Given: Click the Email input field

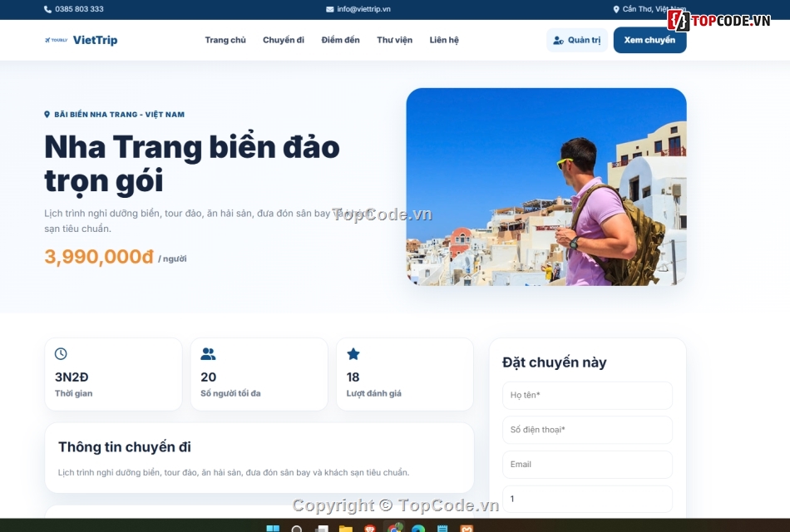Looking at the screenshot, I should point(587,465).
